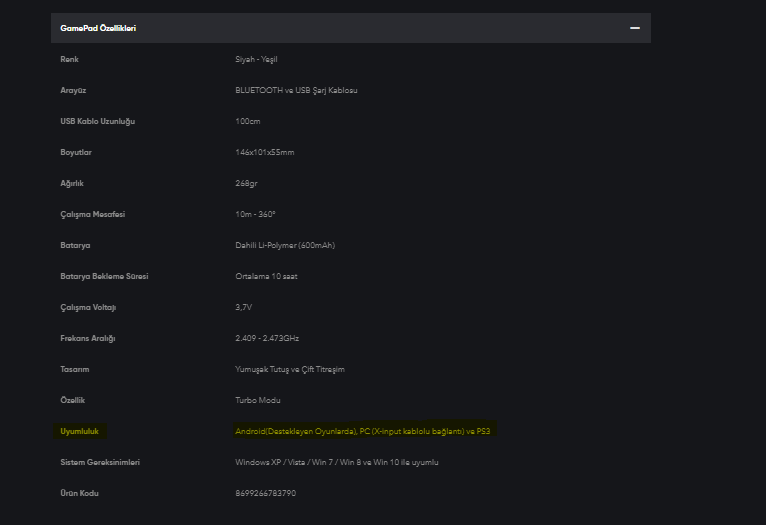Click the Frekans Aralığı label
766x525 pixels.
click(x=87, y=339)
